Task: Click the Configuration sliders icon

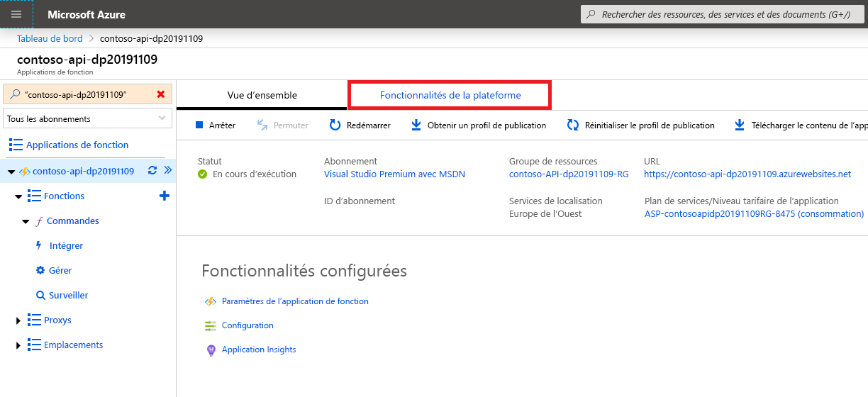Action: tap(211, 325)
